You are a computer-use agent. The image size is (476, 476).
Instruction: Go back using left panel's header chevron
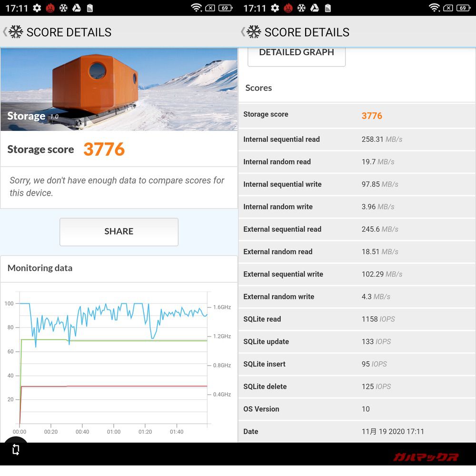click(5, 32)
